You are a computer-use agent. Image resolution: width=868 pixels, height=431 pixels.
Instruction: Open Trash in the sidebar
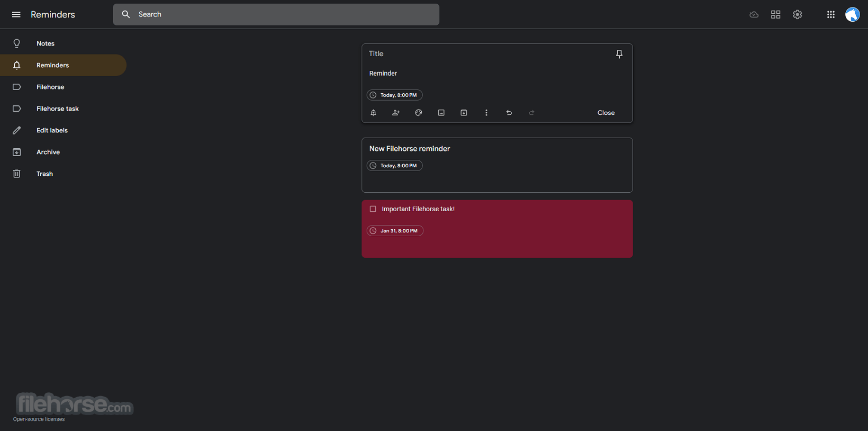pos(63,174)
